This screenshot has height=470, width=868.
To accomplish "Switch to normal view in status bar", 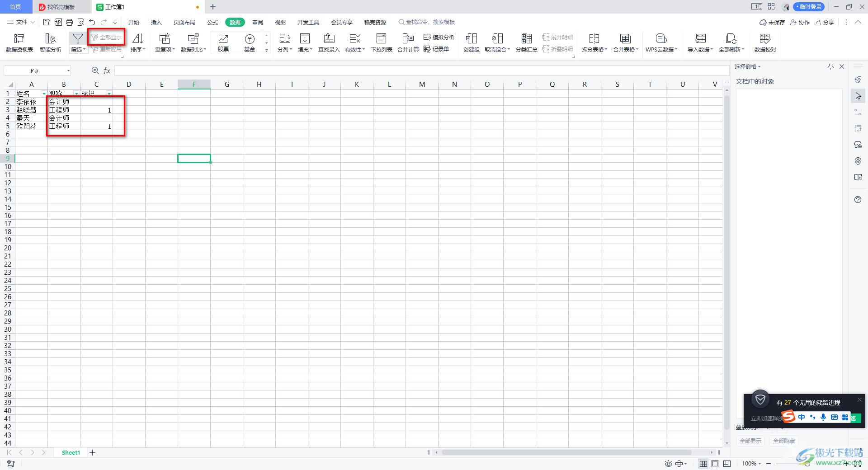I will tap(703, 464).
